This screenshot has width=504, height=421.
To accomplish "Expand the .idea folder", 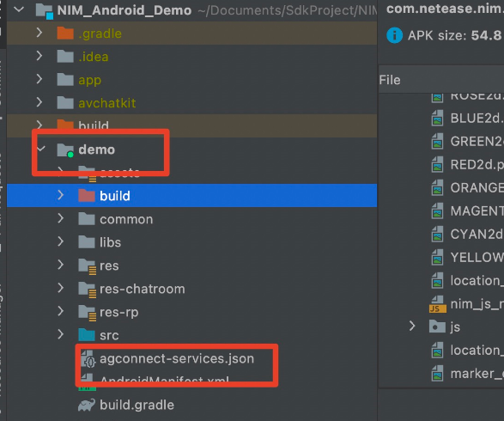I will pyautogui.click(x=39, y=56).
